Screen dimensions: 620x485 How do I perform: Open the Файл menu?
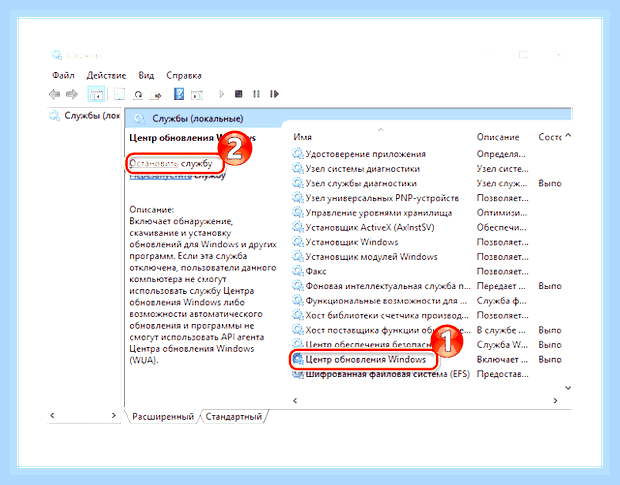tap(63, 75)
